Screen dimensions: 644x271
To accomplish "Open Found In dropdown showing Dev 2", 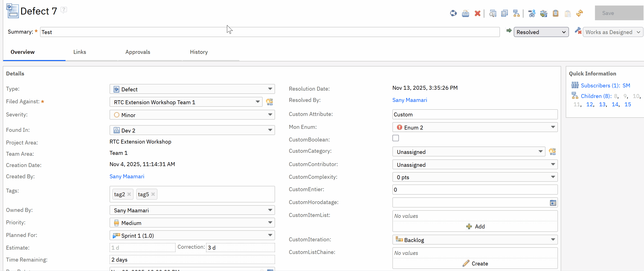I will pyautogui.click(x=192, y=130).
